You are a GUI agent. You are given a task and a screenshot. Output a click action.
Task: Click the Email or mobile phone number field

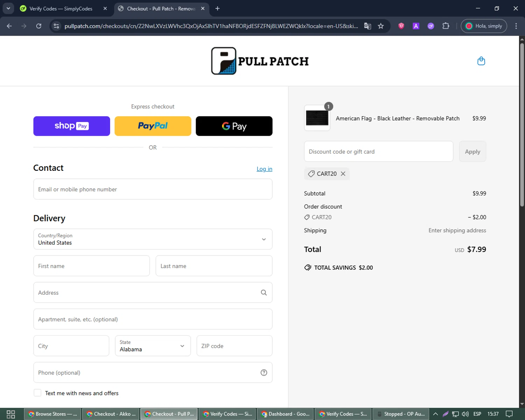click(153, 189)
